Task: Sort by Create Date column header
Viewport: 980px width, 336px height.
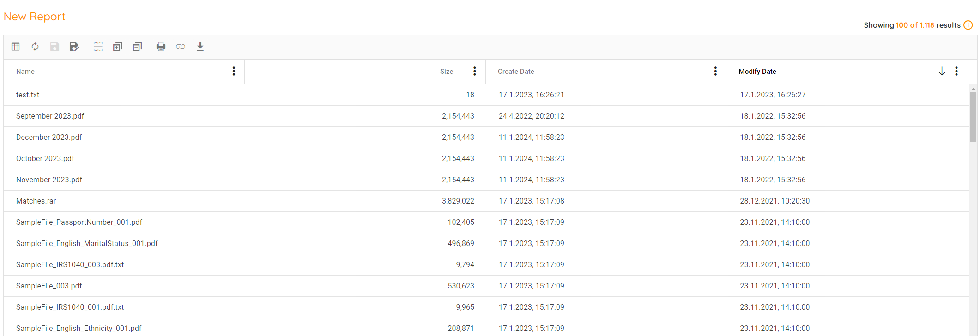Action: pyautogui.click(x=516, y=72)
